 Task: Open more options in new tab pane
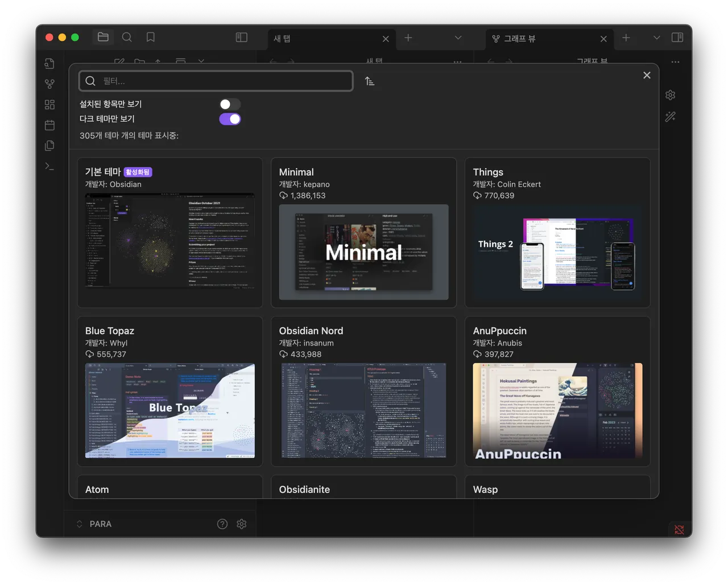[x=458, y=61]
